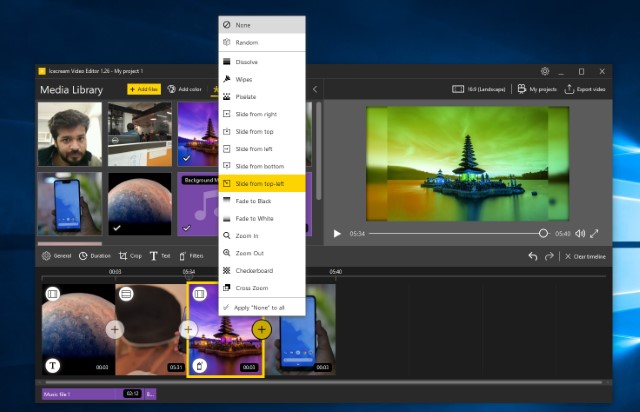This screenshot has height=412, width=640.
Task: Open the settings gear icon
Action: [x=545, y=71]
